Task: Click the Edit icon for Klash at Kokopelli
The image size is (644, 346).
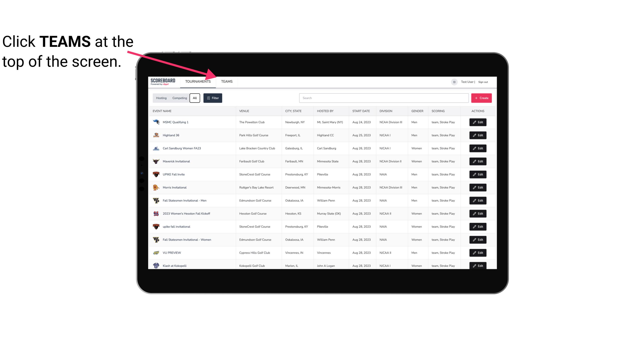Action: (x=478, y=266)
